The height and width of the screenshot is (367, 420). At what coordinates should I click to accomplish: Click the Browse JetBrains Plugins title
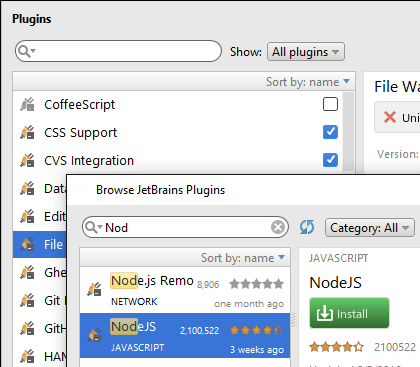160,190
